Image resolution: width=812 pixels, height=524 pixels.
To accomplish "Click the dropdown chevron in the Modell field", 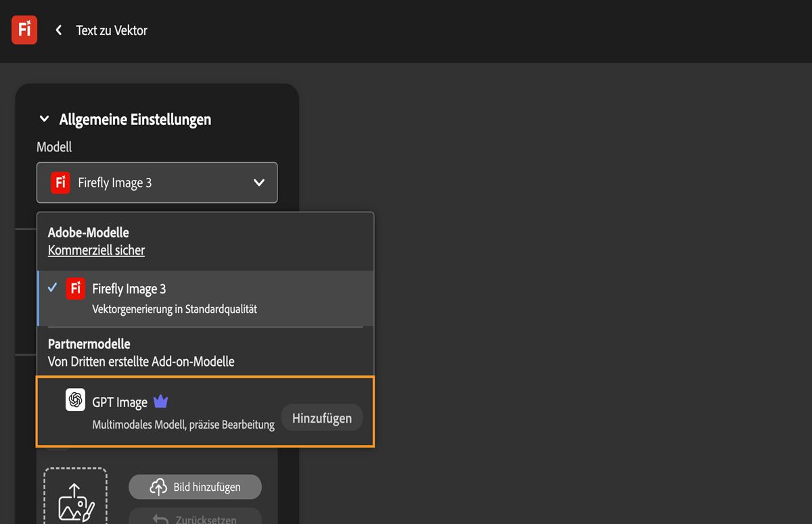I will (258, 183).
